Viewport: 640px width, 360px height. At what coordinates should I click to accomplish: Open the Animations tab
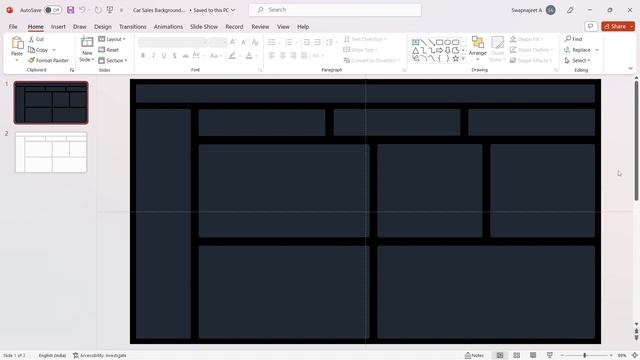tap(168, 27)
